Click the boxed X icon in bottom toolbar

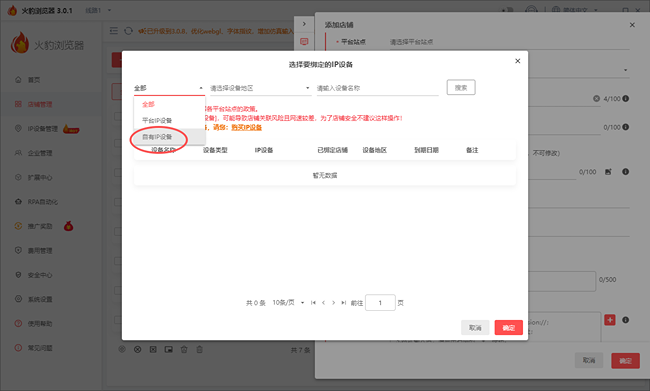153,350
